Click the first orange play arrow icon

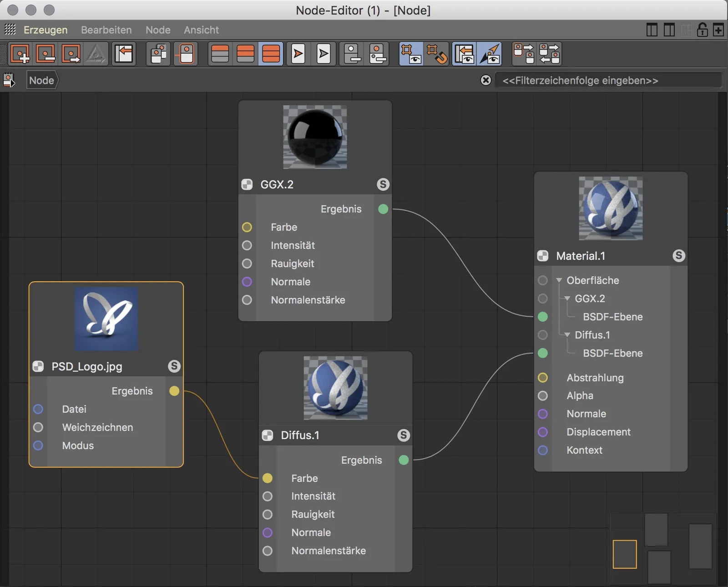298,54
